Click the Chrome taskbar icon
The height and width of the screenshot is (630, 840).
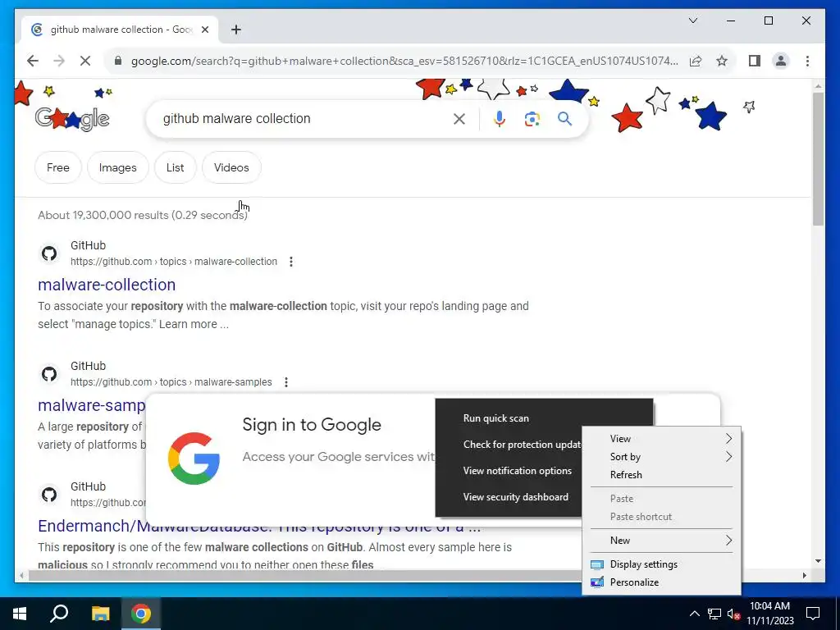[141, 614]
